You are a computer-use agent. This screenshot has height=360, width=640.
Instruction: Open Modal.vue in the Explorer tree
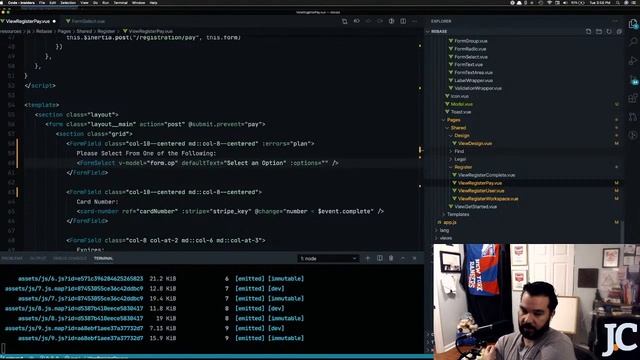(462, 104)
